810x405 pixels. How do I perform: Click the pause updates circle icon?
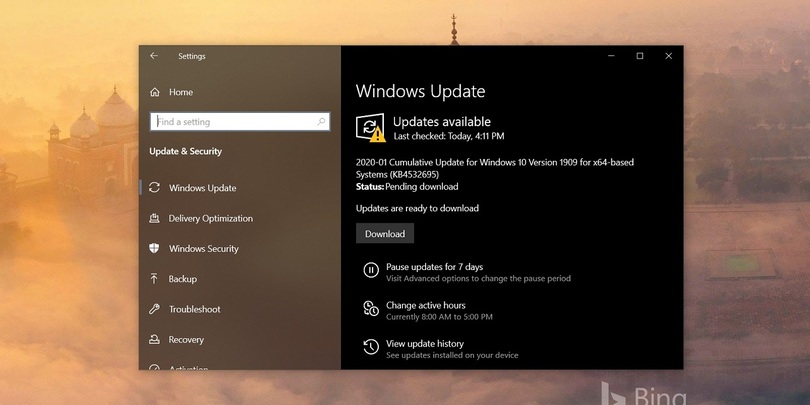371,270
